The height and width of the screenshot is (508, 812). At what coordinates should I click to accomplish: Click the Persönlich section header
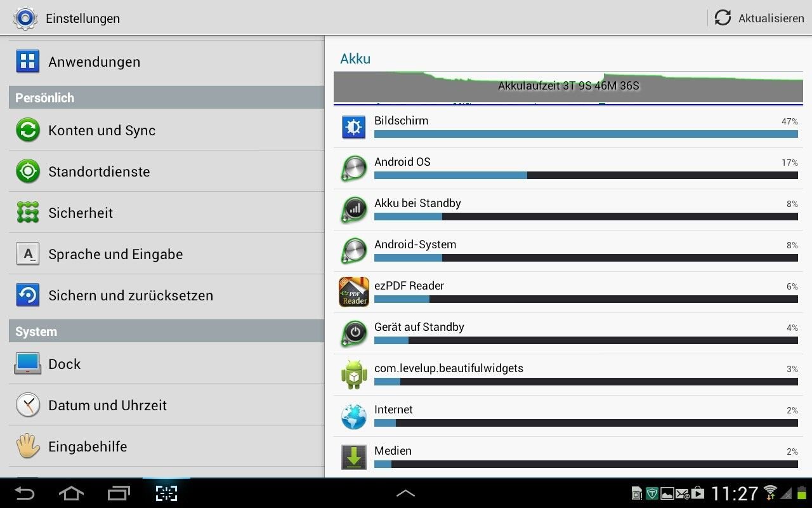click(x=166, y=98)
